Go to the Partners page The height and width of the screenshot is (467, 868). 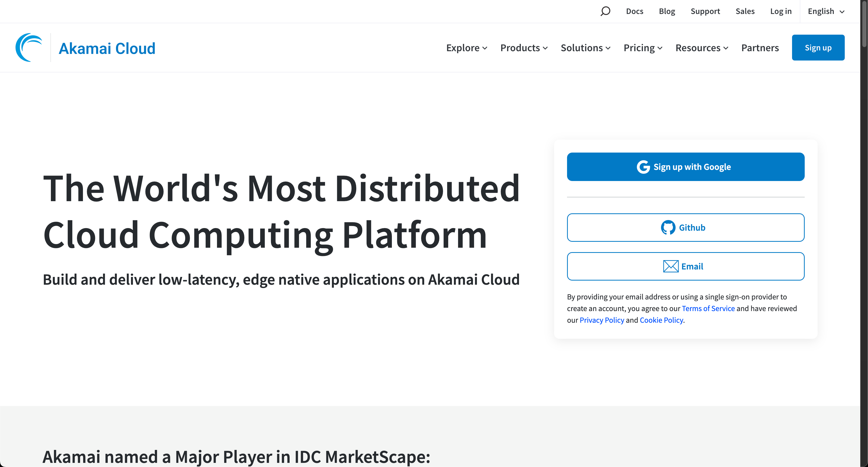click(760, 48)
